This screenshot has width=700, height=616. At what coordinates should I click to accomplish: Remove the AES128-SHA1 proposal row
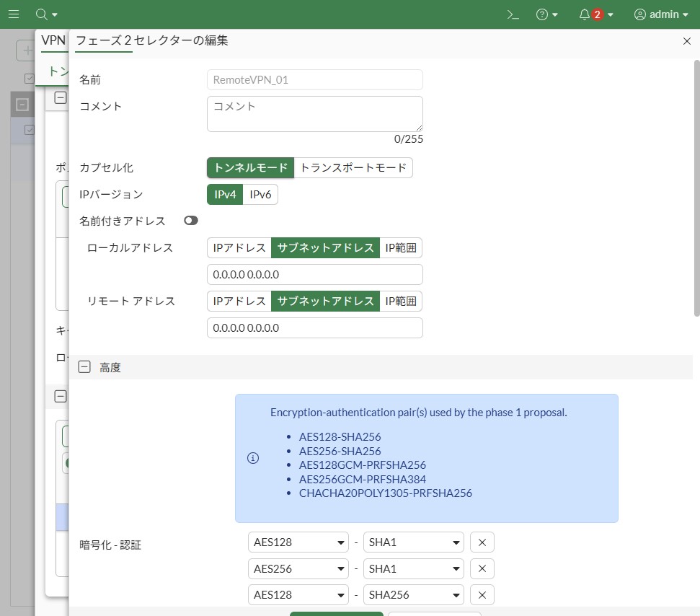[x=482, y=542]
